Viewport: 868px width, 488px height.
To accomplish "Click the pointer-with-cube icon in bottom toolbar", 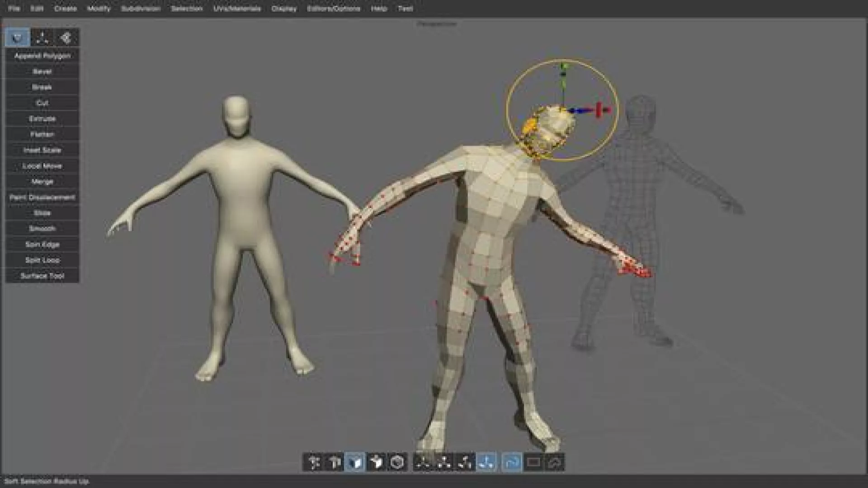I will point(376,462).
